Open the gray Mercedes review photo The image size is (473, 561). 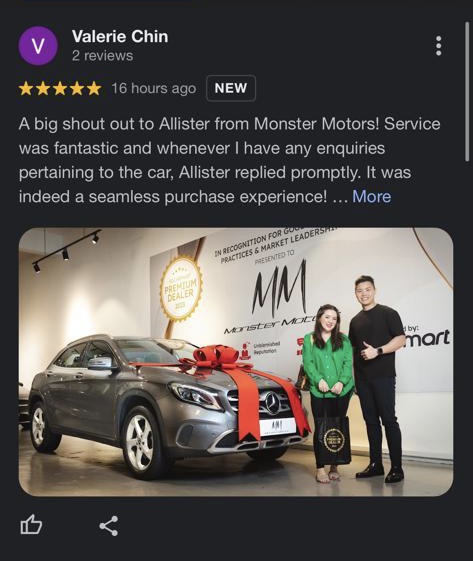(x=236, y=362)
